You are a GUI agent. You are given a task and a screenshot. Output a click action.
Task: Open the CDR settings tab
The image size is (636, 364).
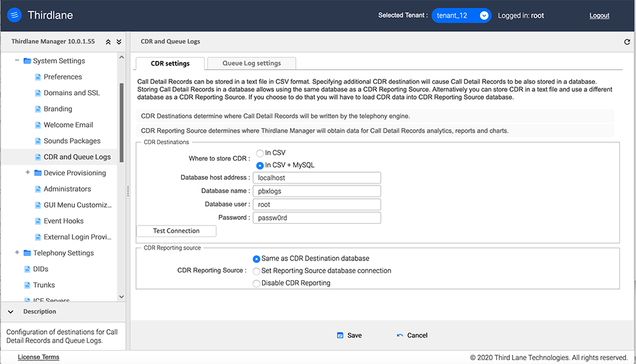(x=170, y=64)
